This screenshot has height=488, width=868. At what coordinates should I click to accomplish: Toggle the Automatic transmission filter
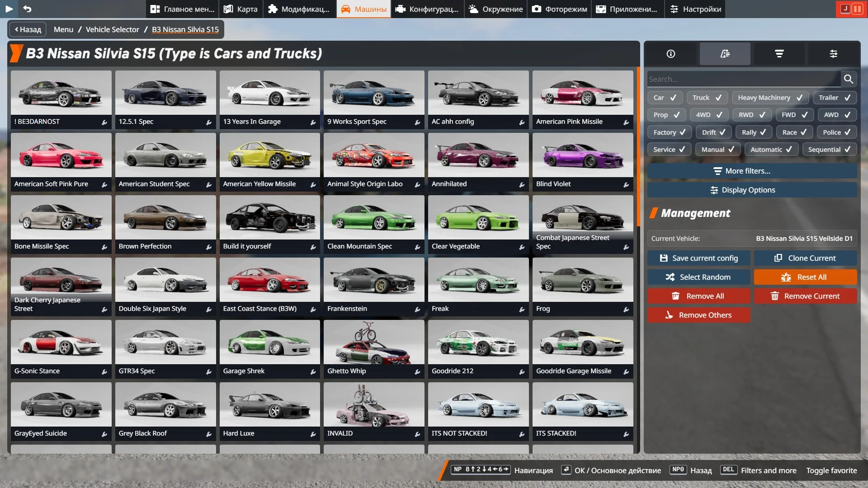pyautogui.click(x=771, y=150)
